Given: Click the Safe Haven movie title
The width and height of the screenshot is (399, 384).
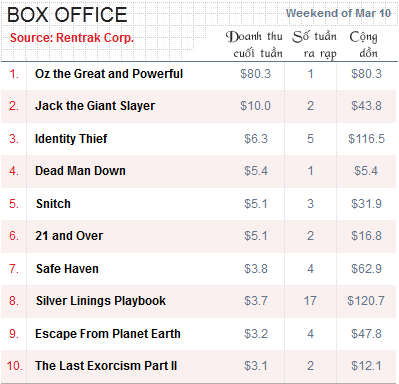Looking at the screenshot, I should pos(67,269).
